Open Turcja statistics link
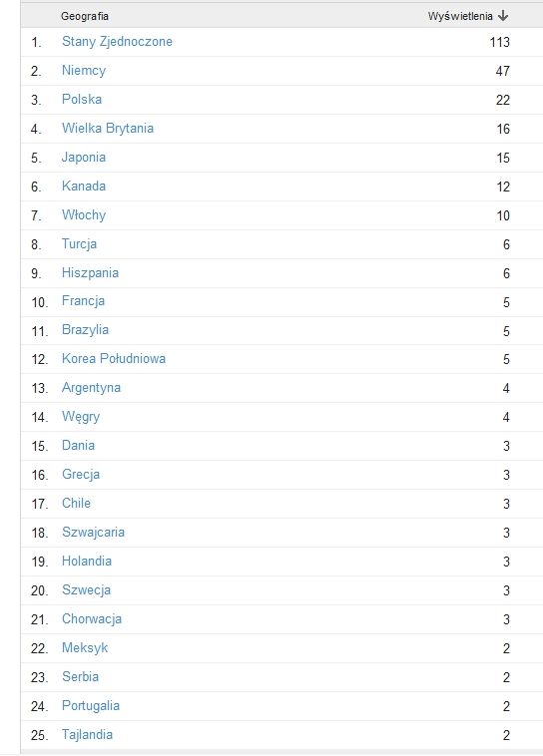Image resolution: width=543 pixels, height=756 pixels. (79, 244)
